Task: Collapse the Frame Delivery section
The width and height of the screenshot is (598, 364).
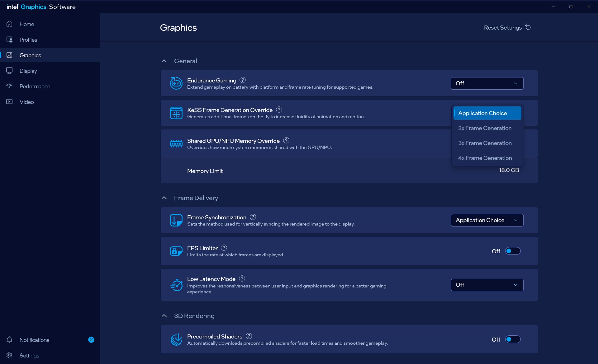Action: pos(164,198)
